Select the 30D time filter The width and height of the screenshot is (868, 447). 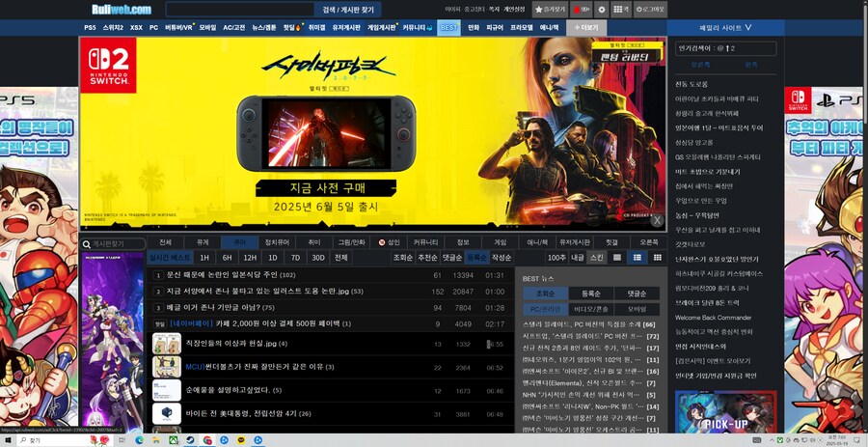[317, 258]
